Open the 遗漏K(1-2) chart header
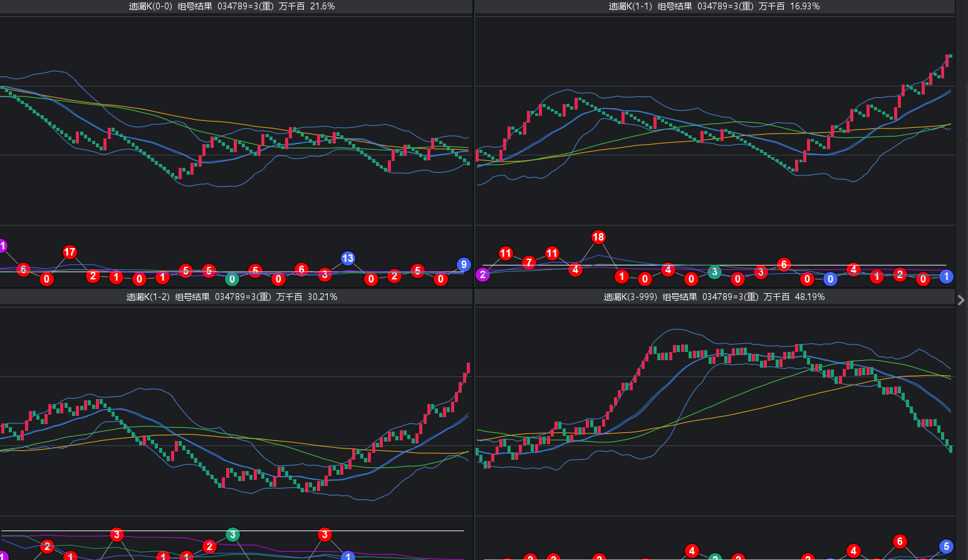 click(232, 297)
